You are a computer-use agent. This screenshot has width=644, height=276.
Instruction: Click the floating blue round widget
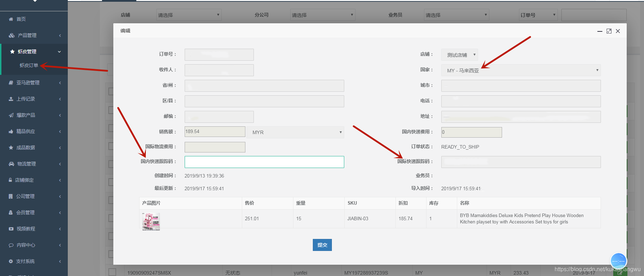pyautogui.click(x=619, y=261)
